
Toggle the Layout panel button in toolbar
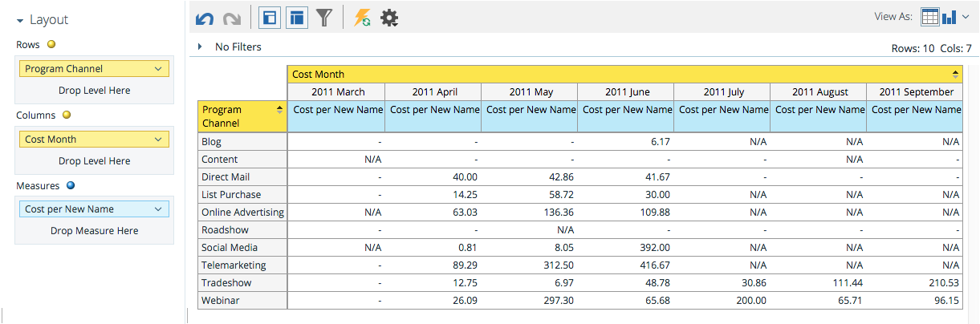[x=270, y=18]
